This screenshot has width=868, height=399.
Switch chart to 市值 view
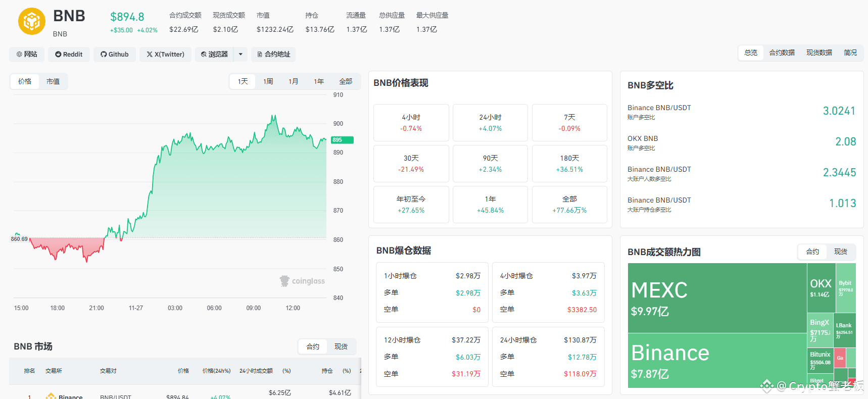(53, 81)
